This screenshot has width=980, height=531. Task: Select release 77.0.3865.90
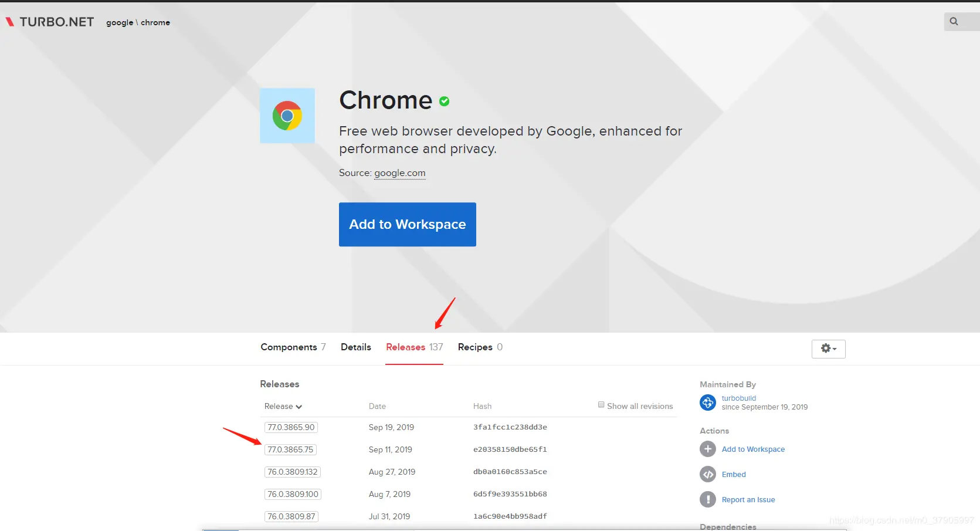coord(291,427)
